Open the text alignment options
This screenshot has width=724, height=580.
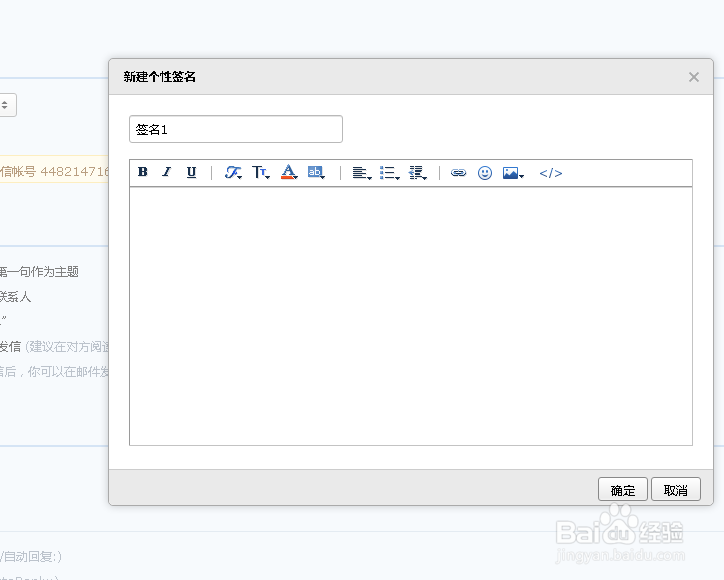tap(362, 173)
